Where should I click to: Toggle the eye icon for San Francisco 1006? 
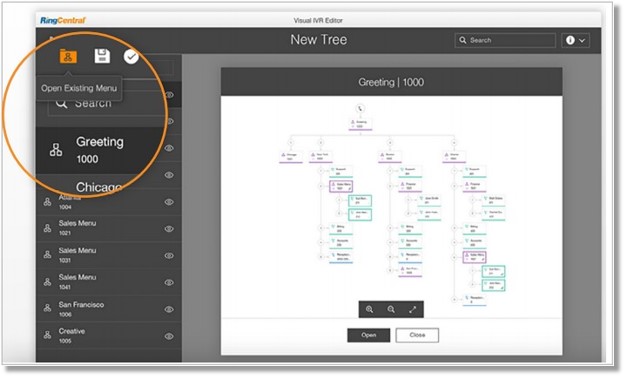pyautogui.click(x=169, y=309)
